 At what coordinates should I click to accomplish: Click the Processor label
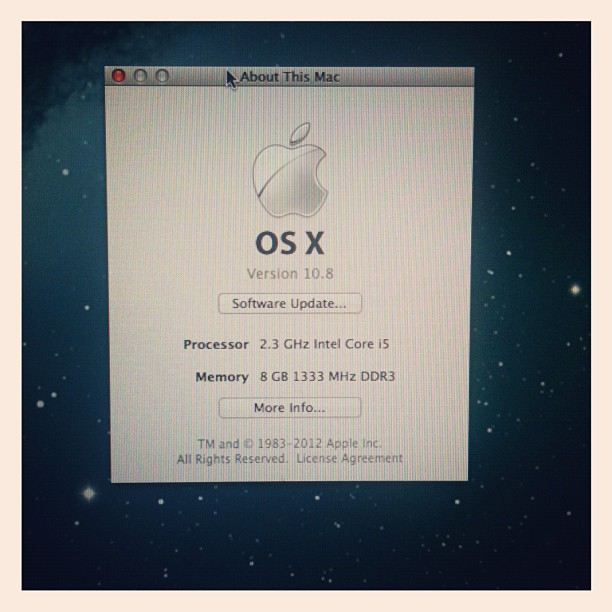216,345
